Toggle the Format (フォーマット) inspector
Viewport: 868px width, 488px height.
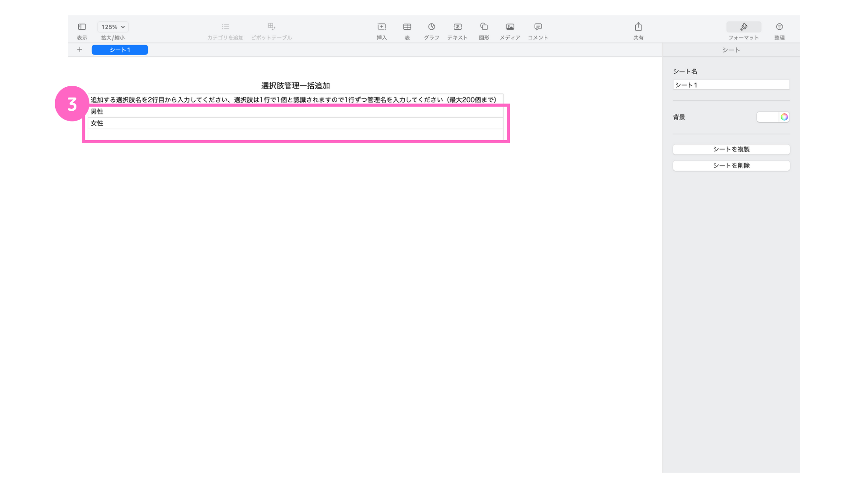click(743, 27)
